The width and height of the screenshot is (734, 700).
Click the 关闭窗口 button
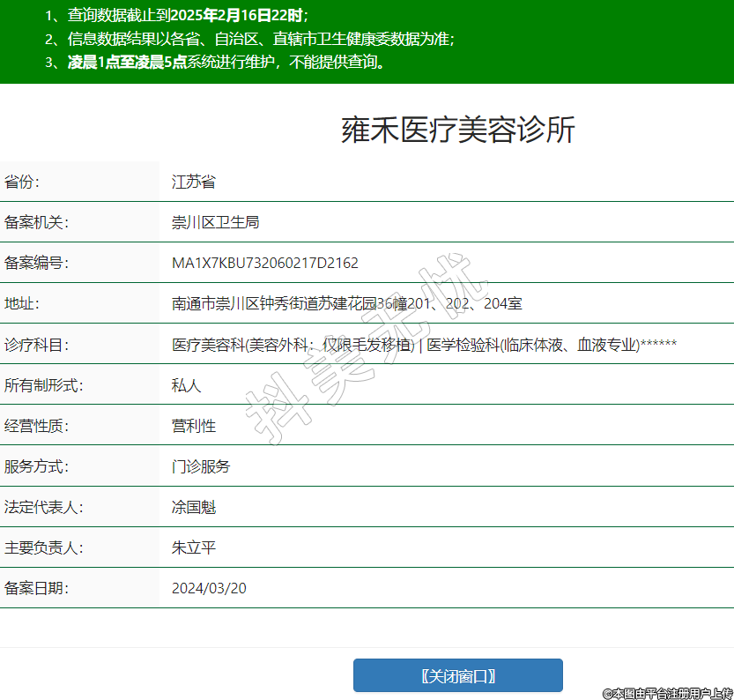click(x=457, y=676)
